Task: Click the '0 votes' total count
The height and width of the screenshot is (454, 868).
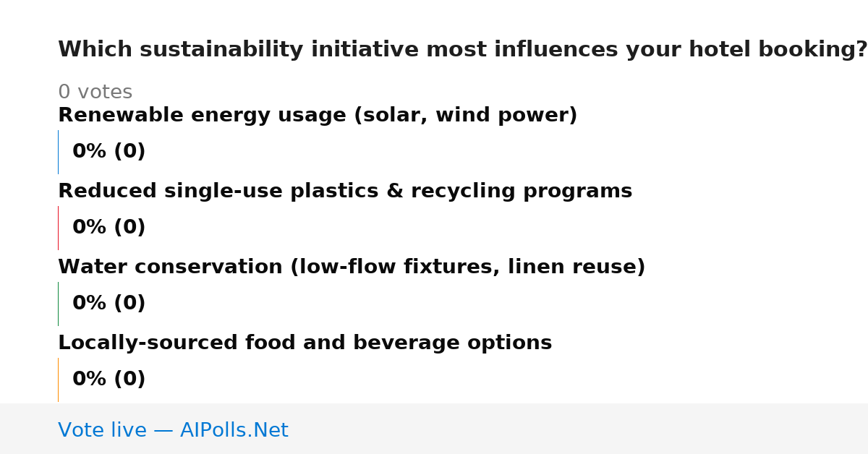Action: coord(95,93)
